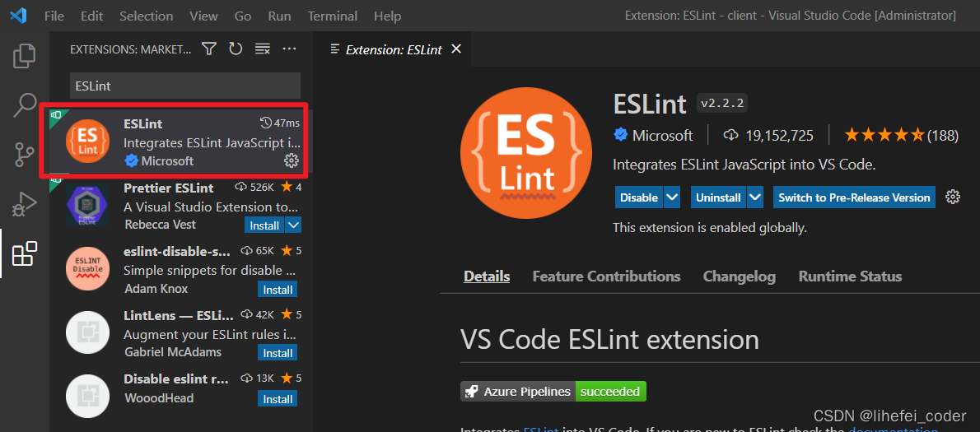Click Azure Pipelines succeeded badge
This screenshot has height=432, width=980.
coord(553,392)
